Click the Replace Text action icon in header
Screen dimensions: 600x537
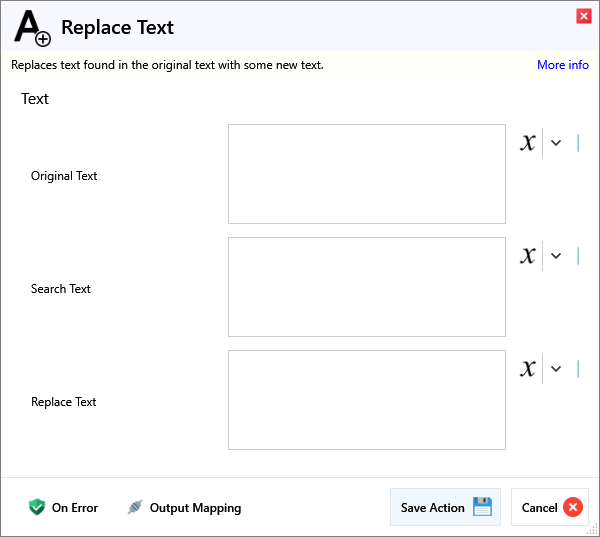[32, 27]
